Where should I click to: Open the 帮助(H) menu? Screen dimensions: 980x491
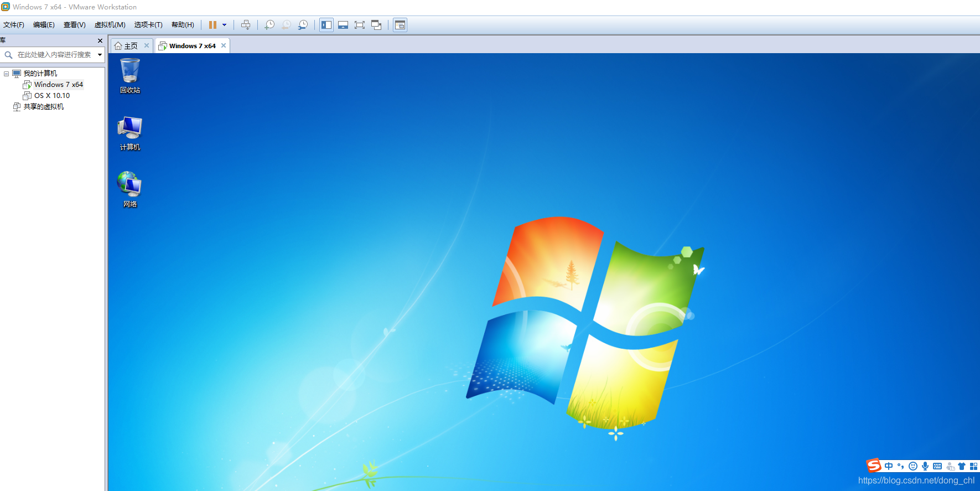click(x=183, y=25)
